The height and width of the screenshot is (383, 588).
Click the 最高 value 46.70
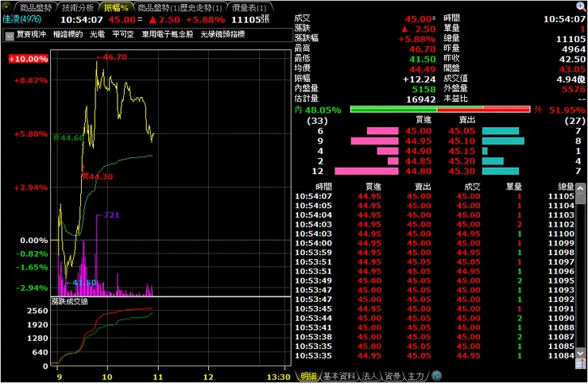click(x=422, y=49)
